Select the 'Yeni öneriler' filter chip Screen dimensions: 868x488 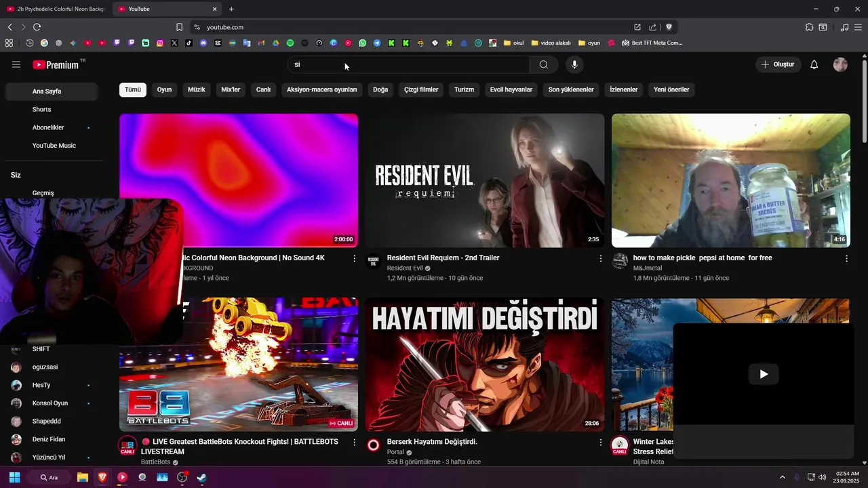tap(671, 89)
